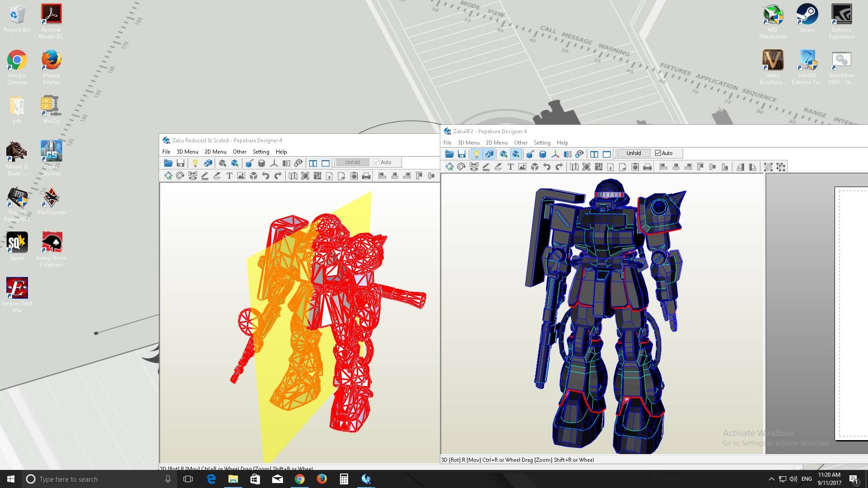
Task: Click Redo arrow in ZakuIIF2 toolbar
Action: [559, 167]
